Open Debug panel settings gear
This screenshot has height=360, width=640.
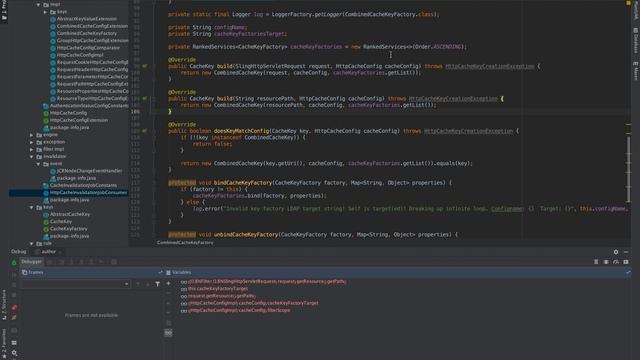[616, 252]
